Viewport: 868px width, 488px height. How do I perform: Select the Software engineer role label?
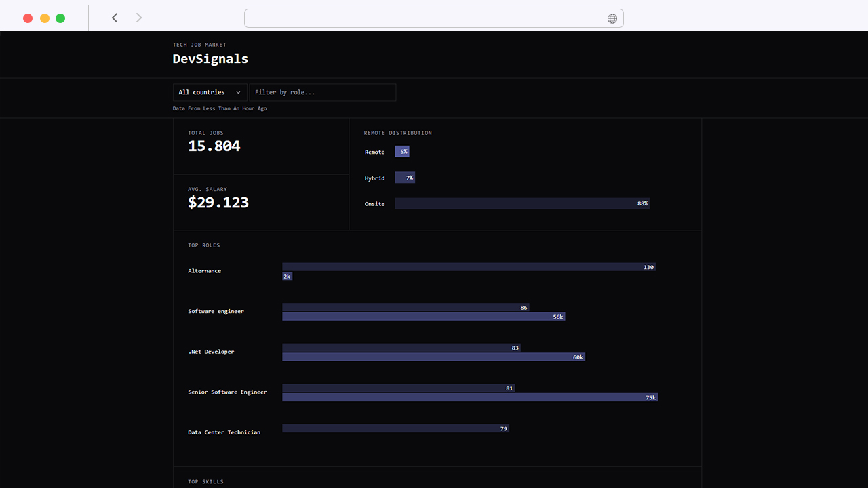[216, 311]
